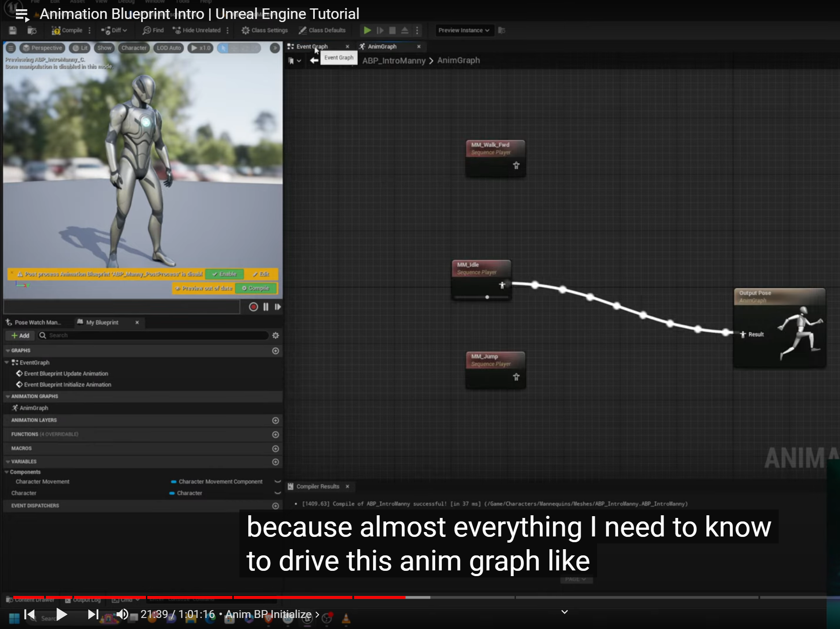Collapse the GRAPHS section
The image size is (840, 629).
click(7, 351)
